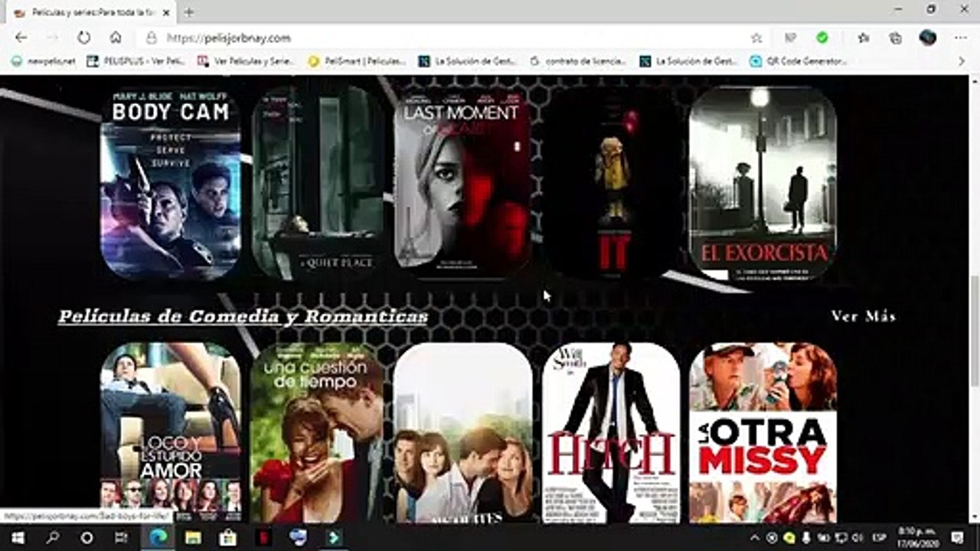Open a new browser tab
This screenshot has height=551, width=980.
(x=189, y=12)
